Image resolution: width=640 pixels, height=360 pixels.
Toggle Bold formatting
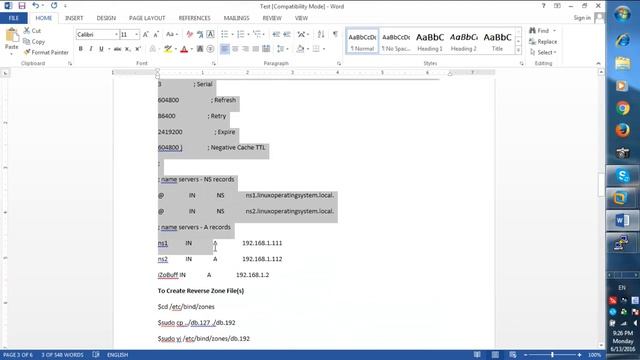(80, 49)
